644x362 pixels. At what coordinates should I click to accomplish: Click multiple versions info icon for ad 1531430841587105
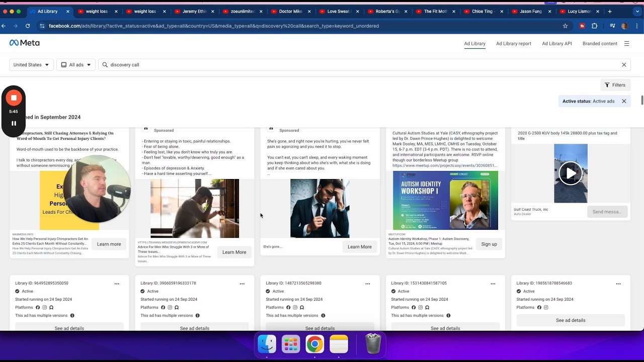448,316
